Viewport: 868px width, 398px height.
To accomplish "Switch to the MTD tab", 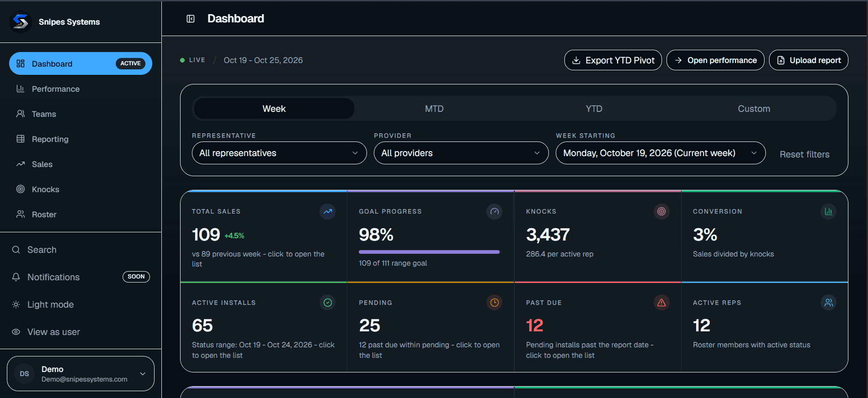I will coord(434,109).
